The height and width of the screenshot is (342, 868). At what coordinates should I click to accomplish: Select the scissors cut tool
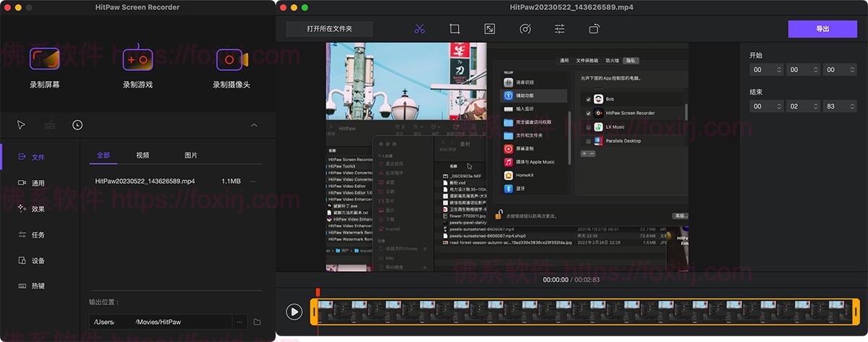[420, 29]
